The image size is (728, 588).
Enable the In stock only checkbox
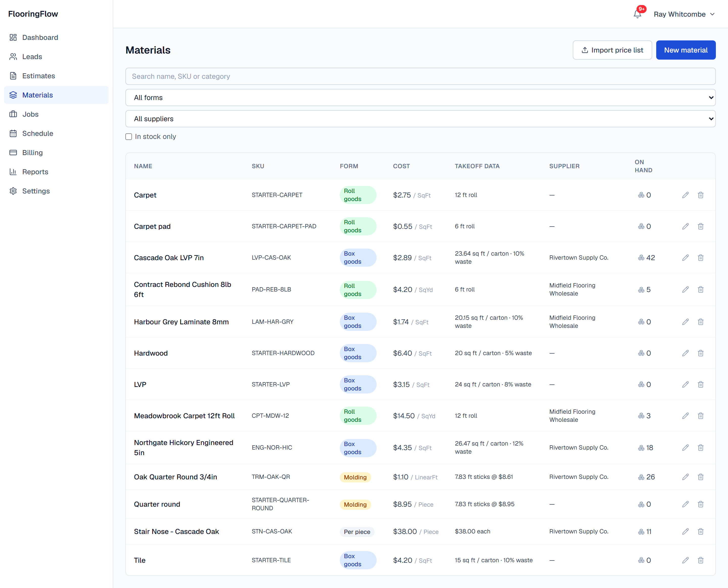click(x=128, y=137)
